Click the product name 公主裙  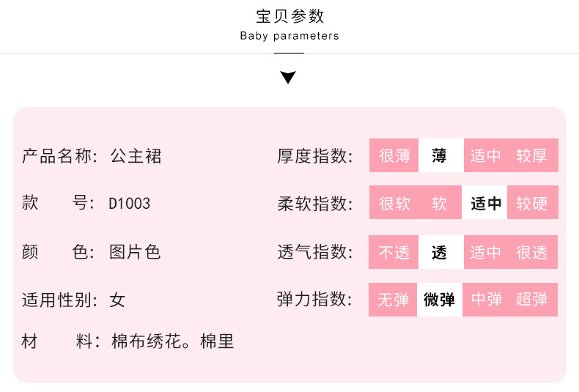pos(136,156)
